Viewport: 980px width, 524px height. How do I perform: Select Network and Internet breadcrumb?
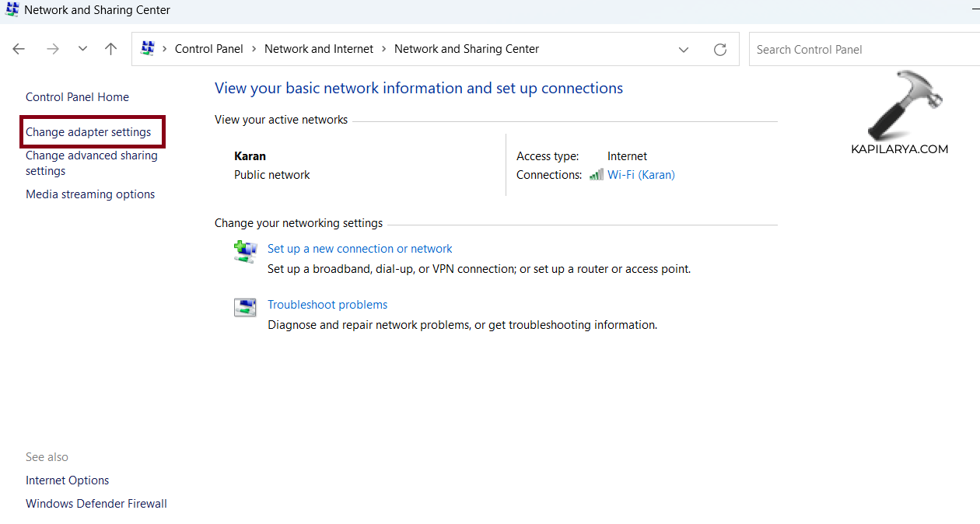coord(319,49)
